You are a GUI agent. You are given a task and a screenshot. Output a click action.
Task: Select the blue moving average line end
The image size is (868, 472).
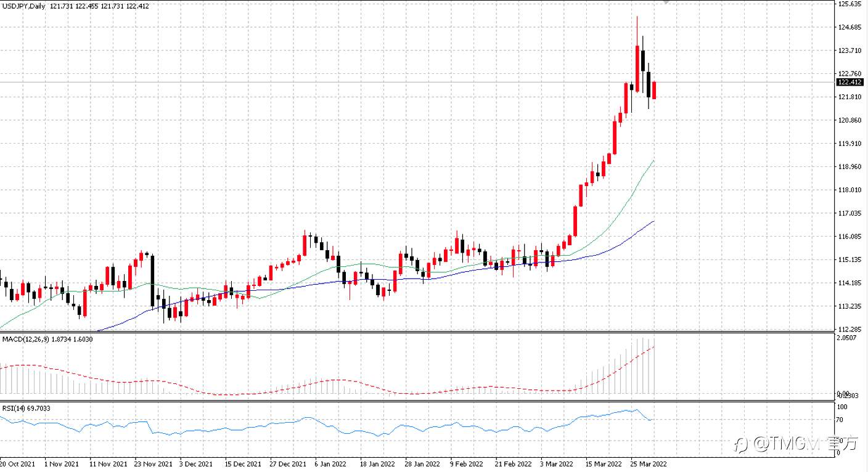coord(653,221)
